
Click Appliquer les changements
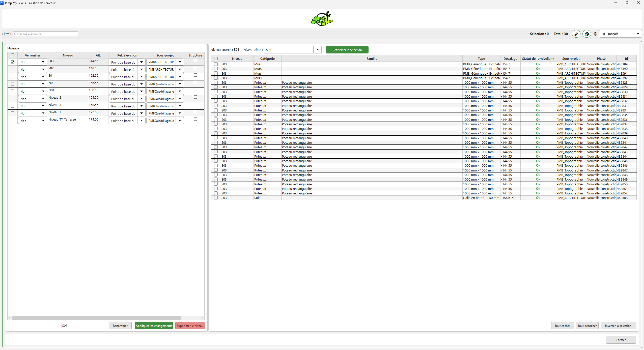pos(154,326)
